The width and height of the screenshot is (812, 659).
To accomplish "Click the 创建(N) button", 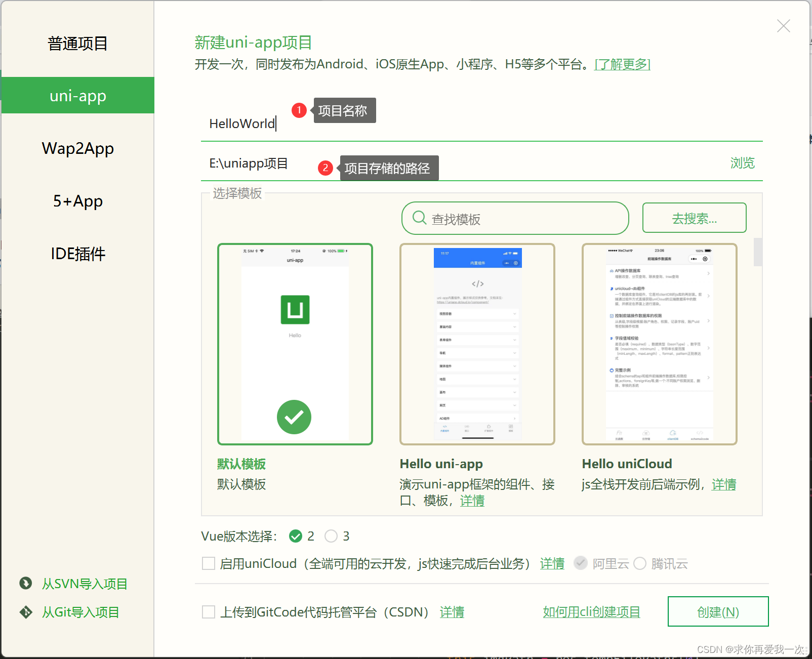I will [x=718, y=611].
